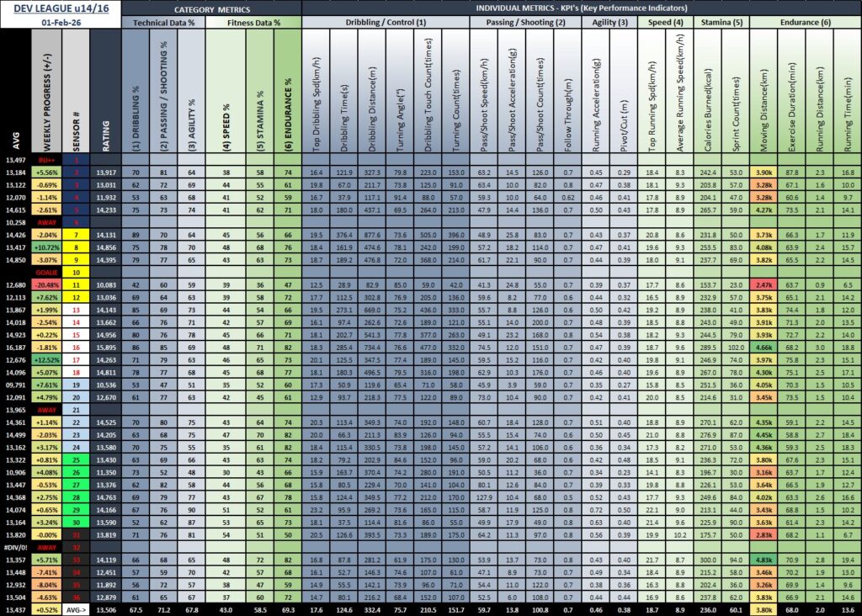Viewport: 862px width, 616px height.
Task: Click the -20.48% weekly progress cell
Action: pos(45,285)
